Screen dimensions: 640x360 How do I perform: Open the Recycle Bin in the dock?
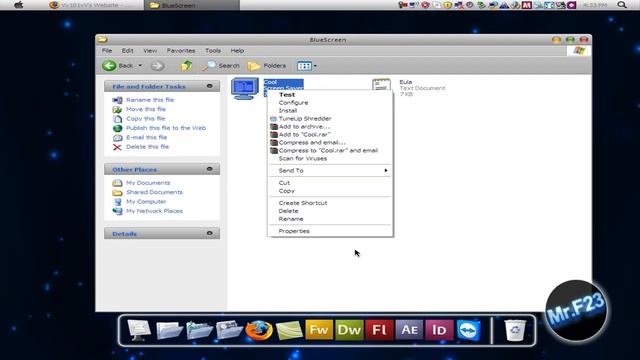click(515, 330)
